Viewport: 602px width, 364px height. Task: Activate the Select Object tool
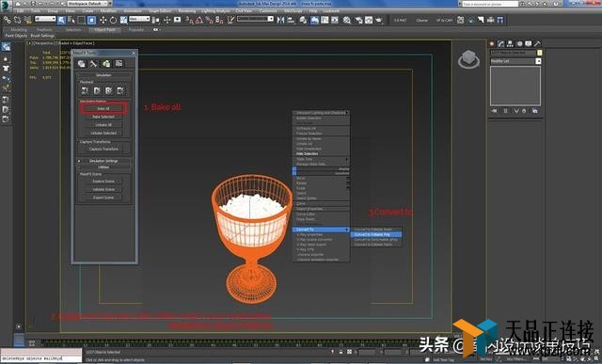coord(61,20)
